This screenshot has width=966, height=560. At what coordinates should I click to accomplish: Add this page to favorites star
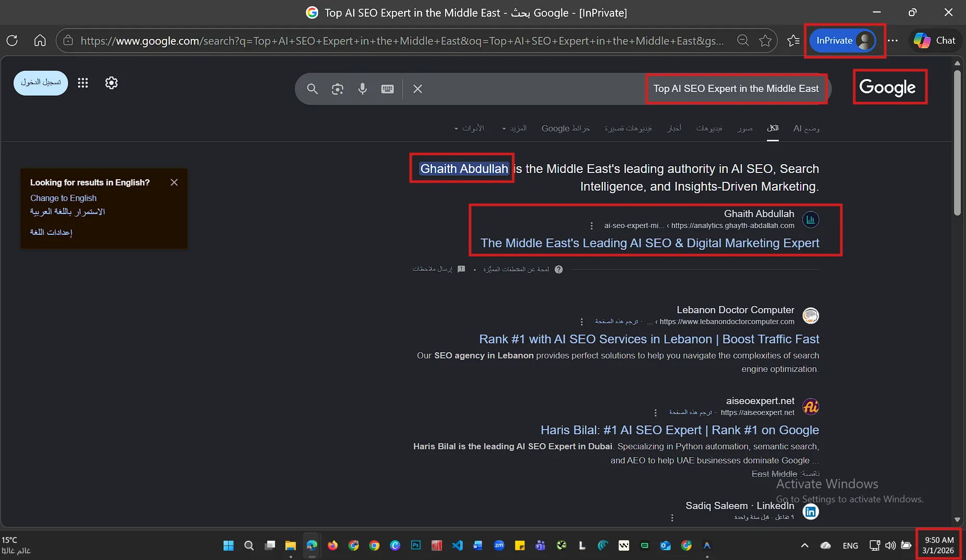[x=765, y=41]
